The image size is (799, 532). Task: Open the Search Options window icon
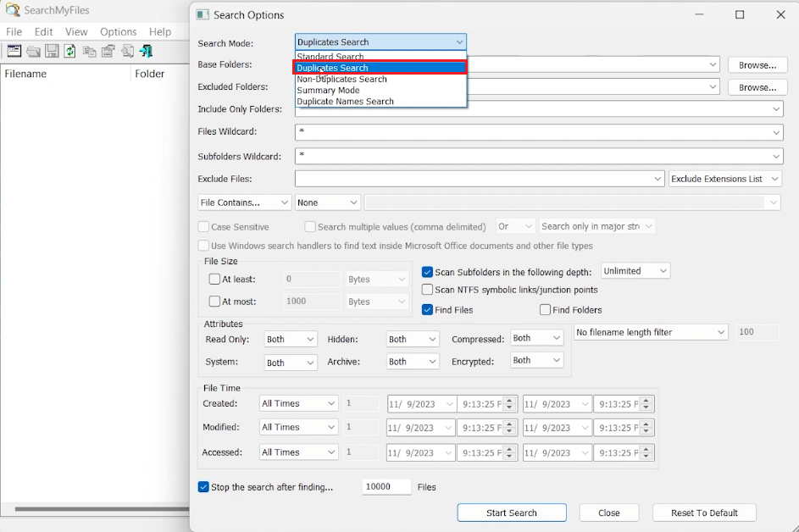click(14, 51)
